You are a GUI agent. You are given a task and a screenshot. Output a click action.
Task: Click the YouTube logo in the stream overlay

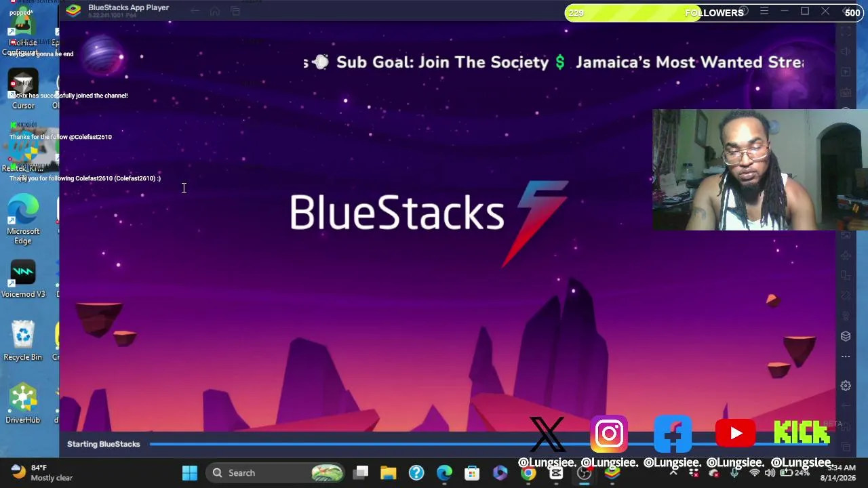[x=735, y=434]
